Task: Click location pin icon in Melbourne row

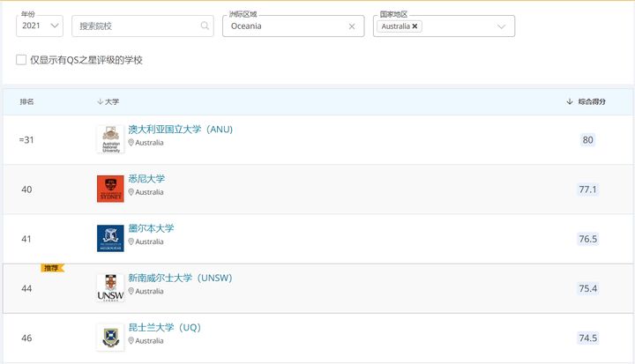Action: point(131,241)
